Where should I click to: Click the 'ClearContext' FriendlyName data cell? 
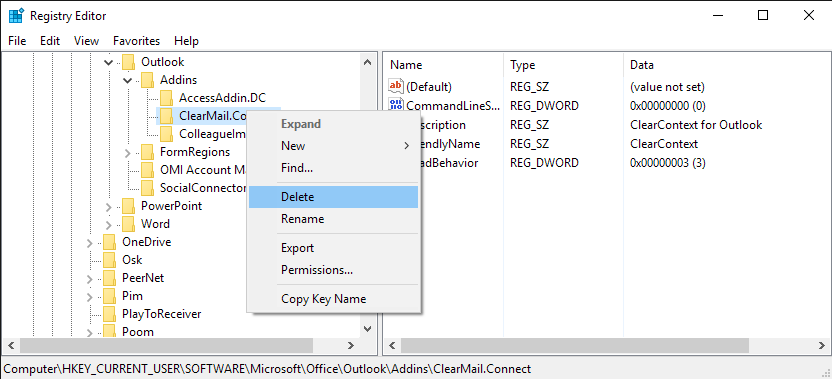[x=664, y=144]
